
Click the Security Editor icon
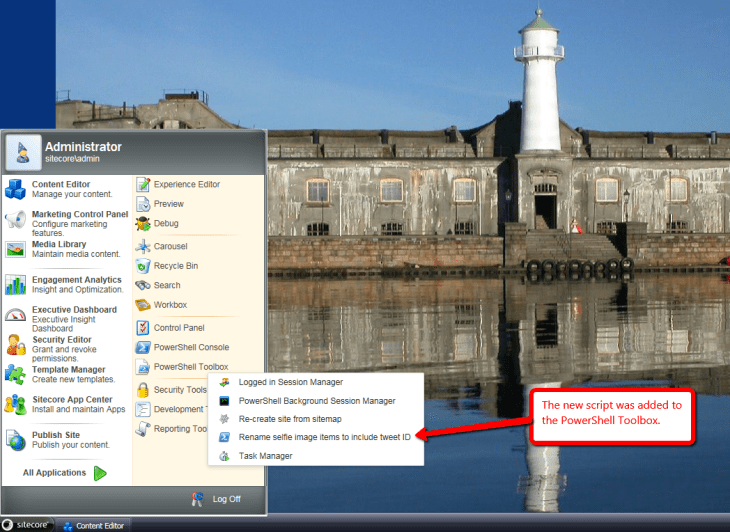coord(15,345)
